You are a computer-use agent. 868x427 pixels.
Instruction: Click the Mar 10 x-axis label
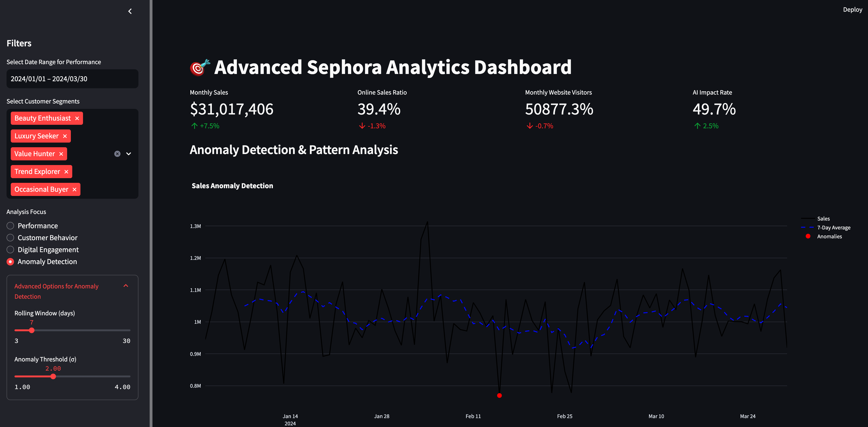click(656, 416)
